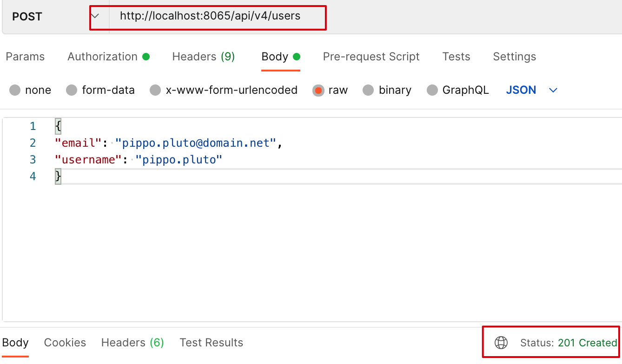Image resolution: width=622 pixels, height=364 pixels.
Task: Click the email value "pippo.pluto@domain.net"
Action: pos(196,143)
